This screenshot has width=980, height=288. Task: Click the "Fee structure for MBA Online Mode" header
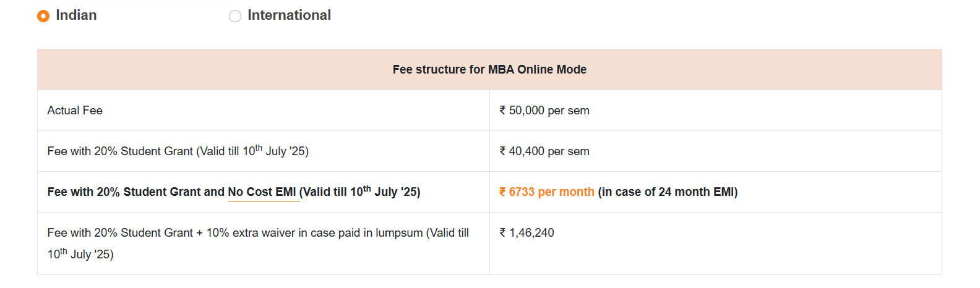coord(489,70)
